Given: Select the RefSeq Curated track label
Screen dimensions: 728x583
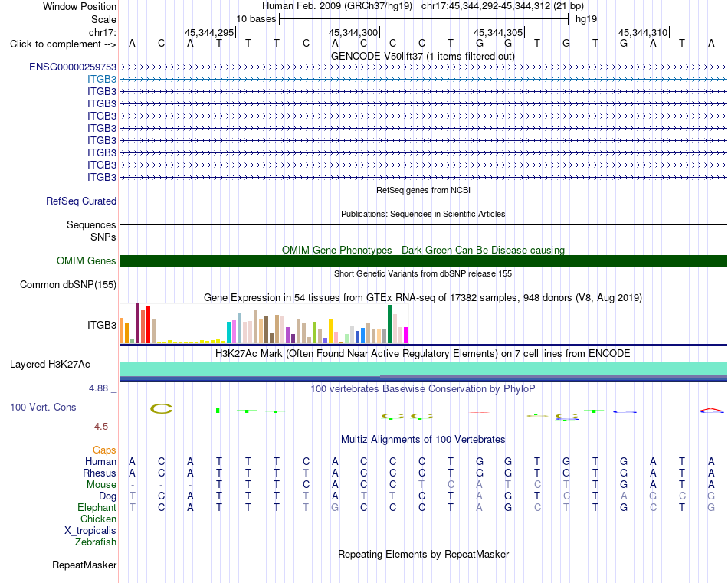Looking at the screenshot, I should pyautogui.click(x=81, y=201).
